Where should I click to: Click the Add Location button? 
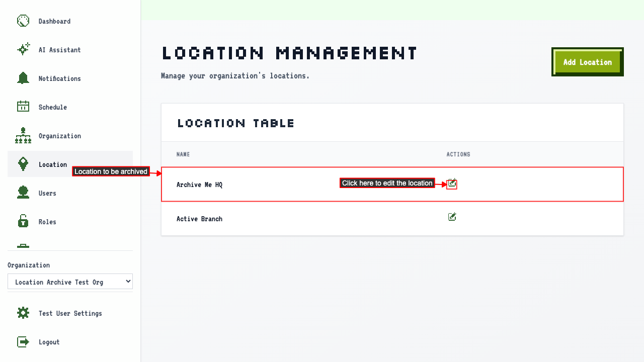pos(588,62)
